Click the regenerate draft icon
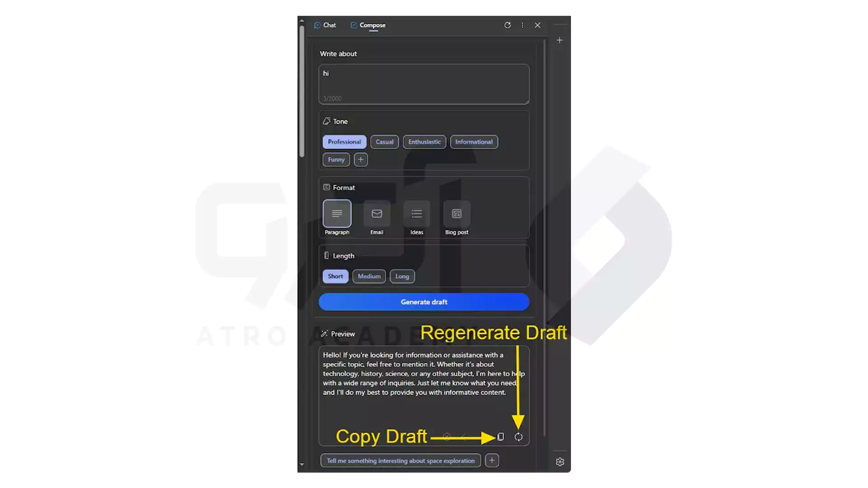868x488 pixels. (518, 437)
